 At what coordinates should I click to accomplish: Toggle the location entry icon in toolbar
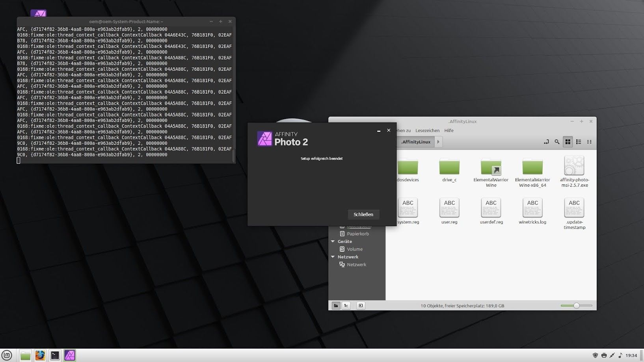546,142
